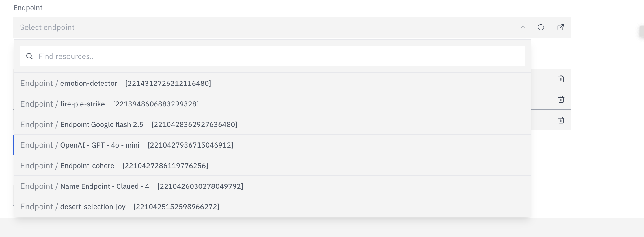Select the emotion-detector endpoint

click(272, 83)
